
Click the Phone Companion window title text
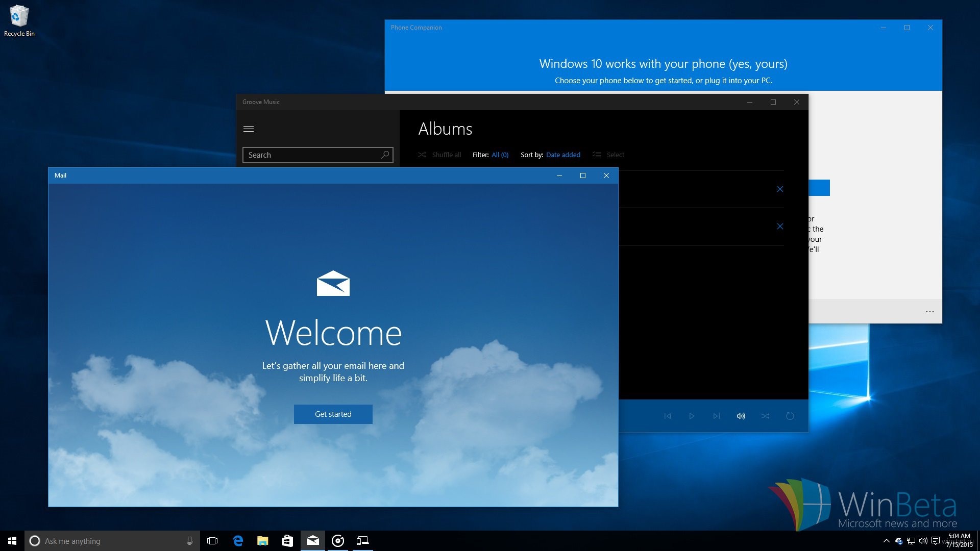[x=416, y=28]
